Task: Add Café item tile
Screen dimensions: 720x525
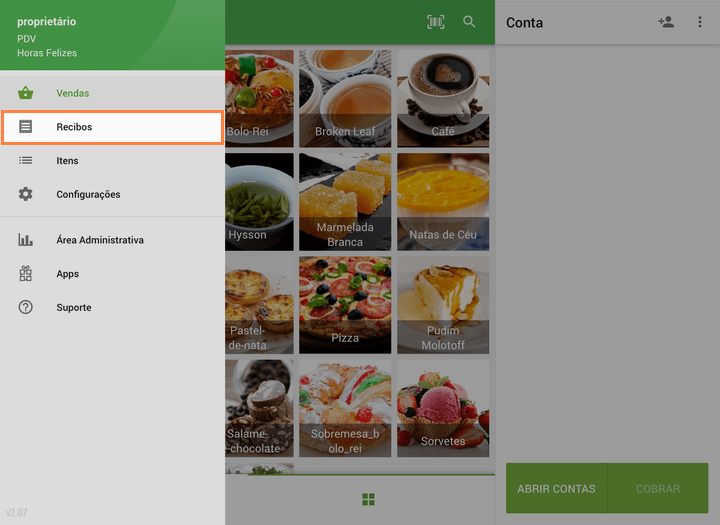Action: pyautogui.click(x=443, y=98)
